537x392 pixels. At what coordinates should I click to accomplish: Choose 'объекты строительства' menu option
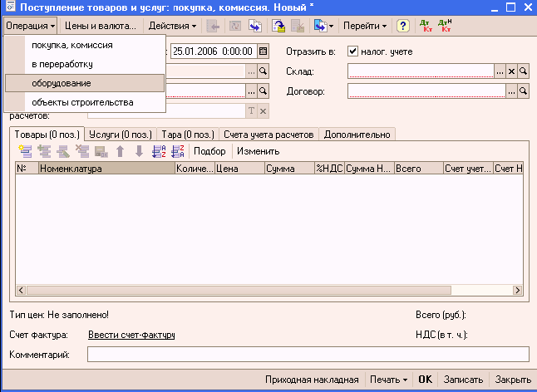pos(82,102)
